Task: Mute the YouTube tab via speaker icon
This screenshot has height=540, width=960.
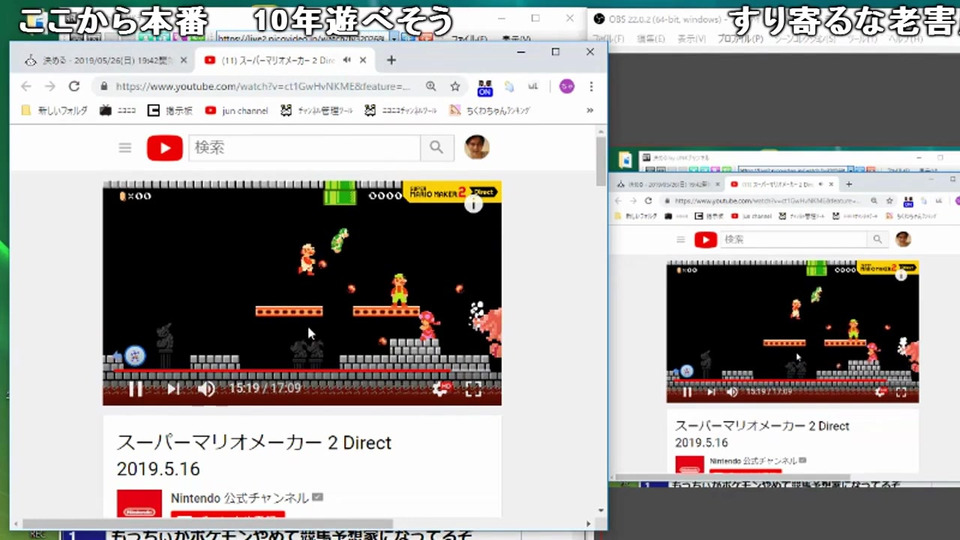Action: [347, 60]
